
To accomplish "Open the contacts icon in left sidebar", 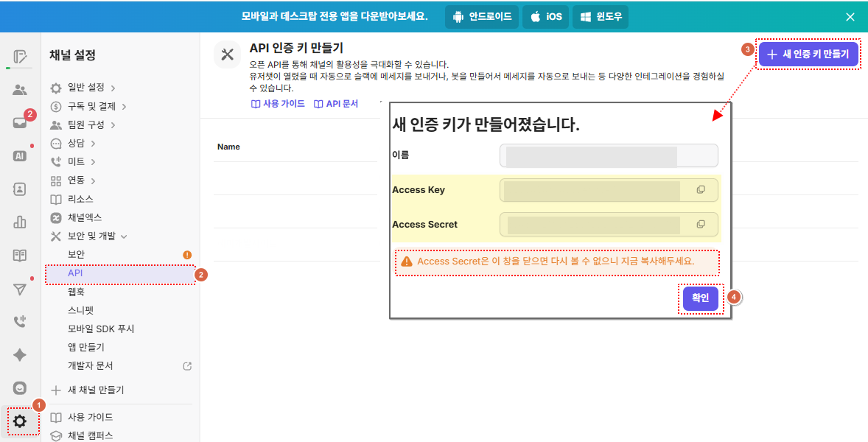I will tap(20, 189).
